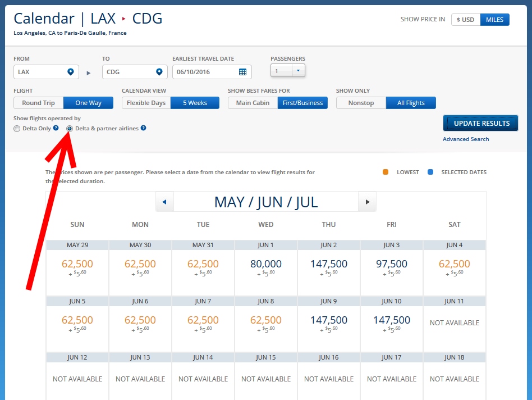Click the location pin icon in the To field
The image size is (532, 400).
pos(159,72)
